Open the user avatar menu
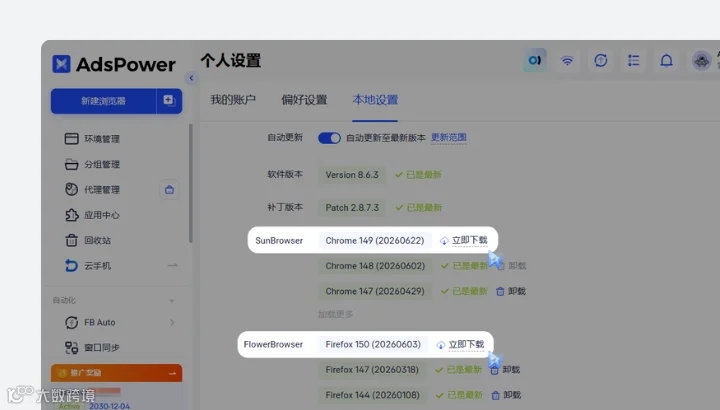The image size is (720, 410). tap(701, 60)
